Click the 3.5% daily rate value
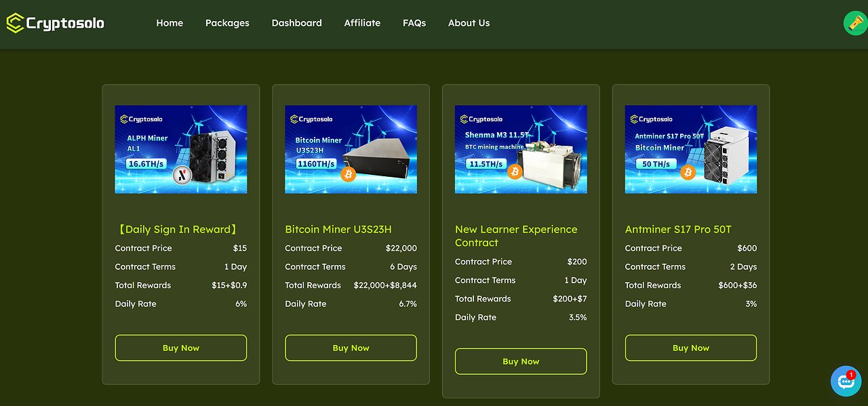This screenshot has width=868, height=406. (x=578, y=317)
